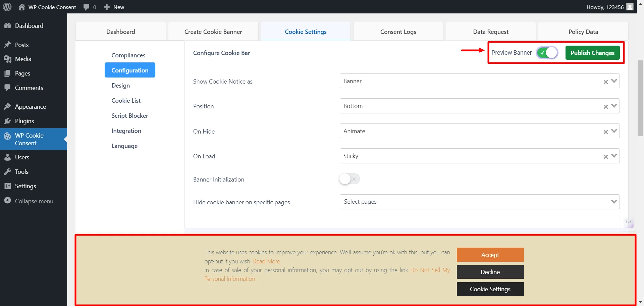Click the Publish Changes button
Viewport: 644px width, 306px height.
(592, 53)
